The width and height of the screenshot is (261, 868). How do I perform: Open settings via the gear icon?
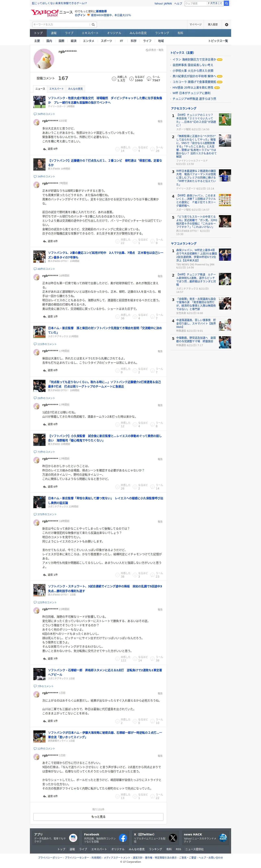[x=226, y=25]
